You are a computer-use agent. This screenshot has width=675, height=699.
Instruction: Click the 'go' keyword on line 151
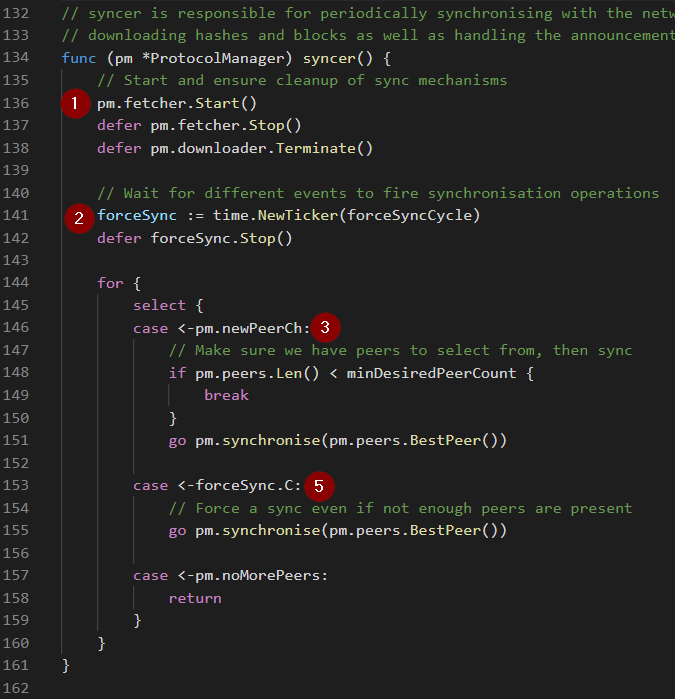(177, 440)
